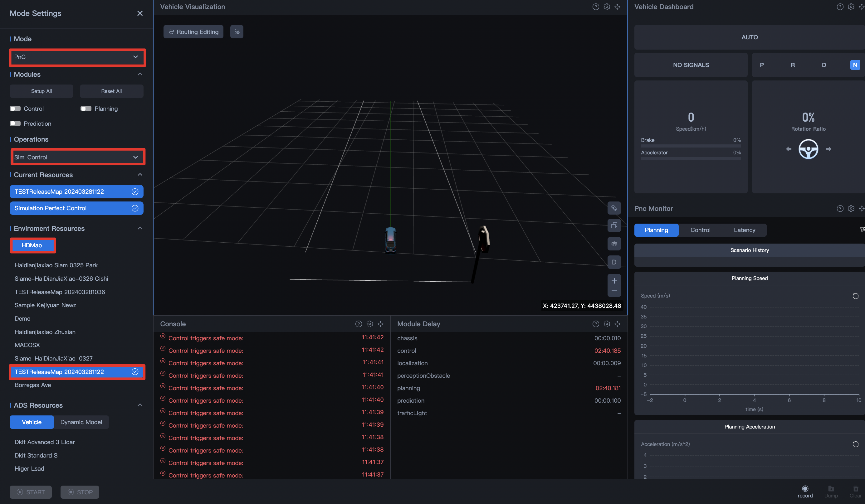
Task: Enable the Planning module switch
Action: (86, 109)
